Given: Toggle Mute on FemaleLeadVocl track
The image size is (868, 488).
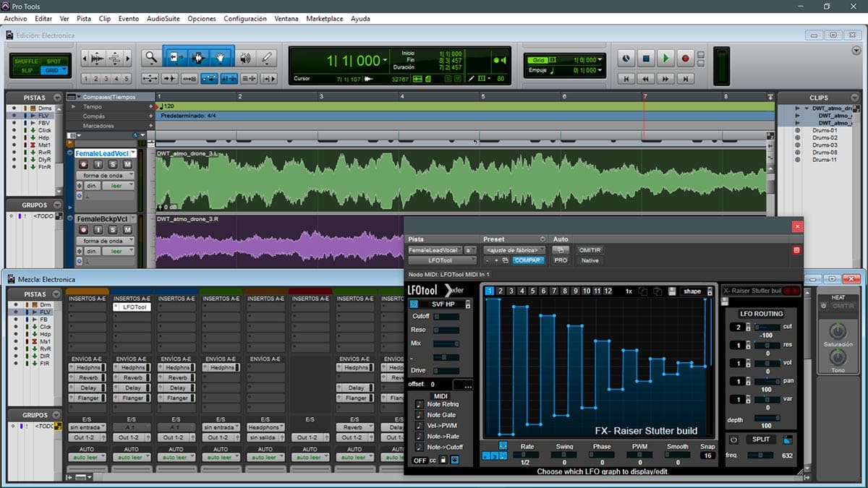Looking at the screenshot, I should pos(128,165).
